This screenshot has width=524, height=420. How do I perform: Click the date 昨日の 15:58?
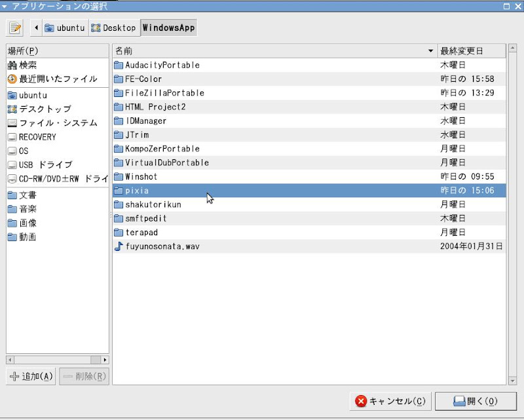[467, 79]
